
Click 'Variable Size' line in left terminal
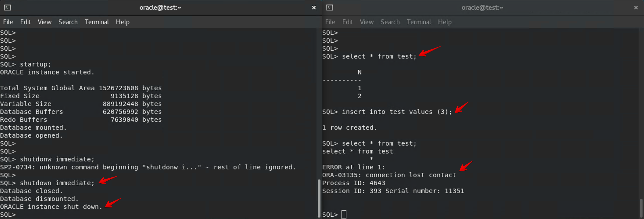81,104
